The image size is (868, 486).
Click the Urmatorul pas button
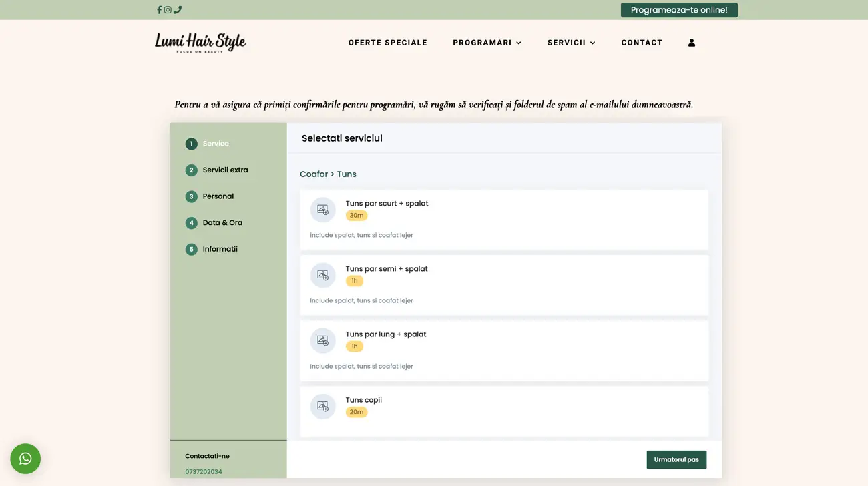676,459
